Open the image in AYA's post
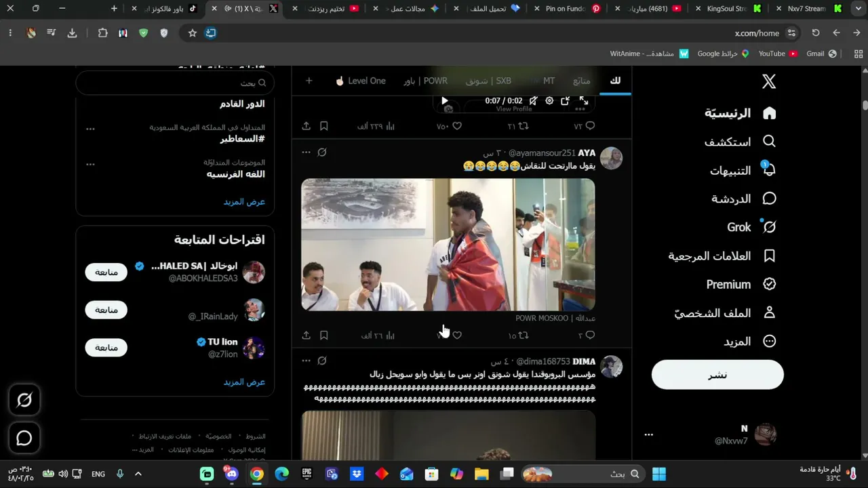 [x=448, y=245]
